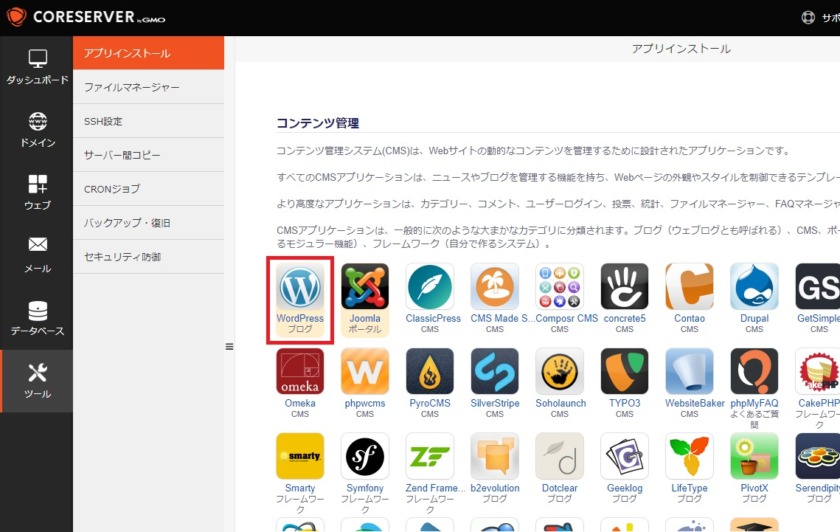
Task: Select the Geeklog blog icon
Action: 624,456
